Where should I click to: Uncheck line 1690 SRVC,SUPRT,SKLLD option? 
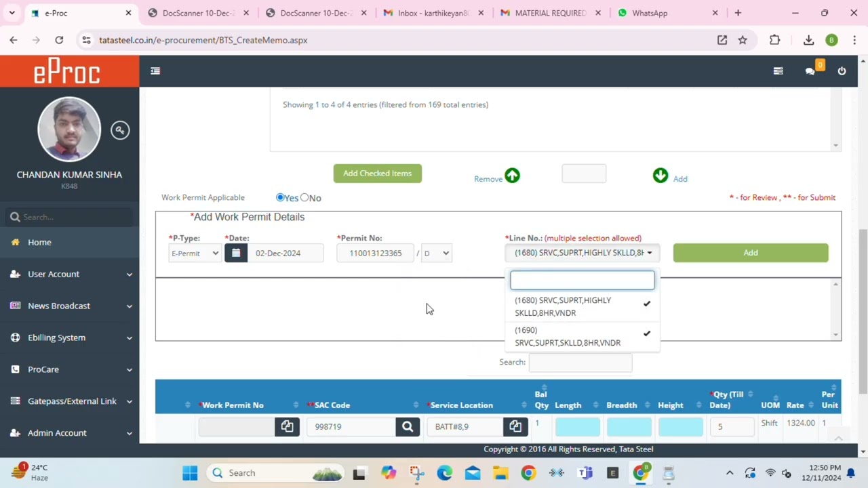582,336
